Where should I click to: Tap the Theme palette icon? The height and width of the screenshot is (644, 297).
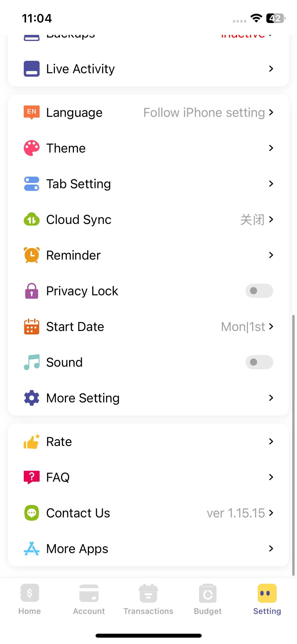pos(32,148)
